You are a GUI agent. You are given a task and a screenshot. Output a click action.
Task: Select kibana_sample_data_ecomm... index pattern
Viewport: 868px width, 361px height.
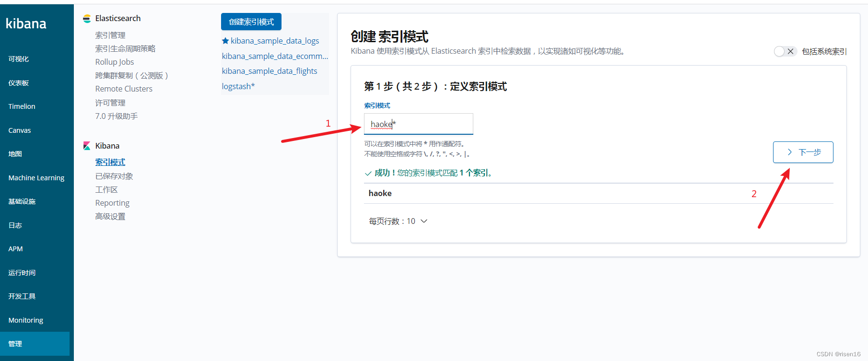coord(275,56)
